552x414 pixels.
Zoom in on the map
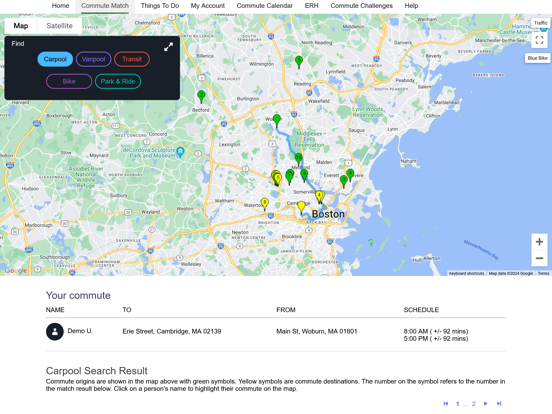[539, 242]
